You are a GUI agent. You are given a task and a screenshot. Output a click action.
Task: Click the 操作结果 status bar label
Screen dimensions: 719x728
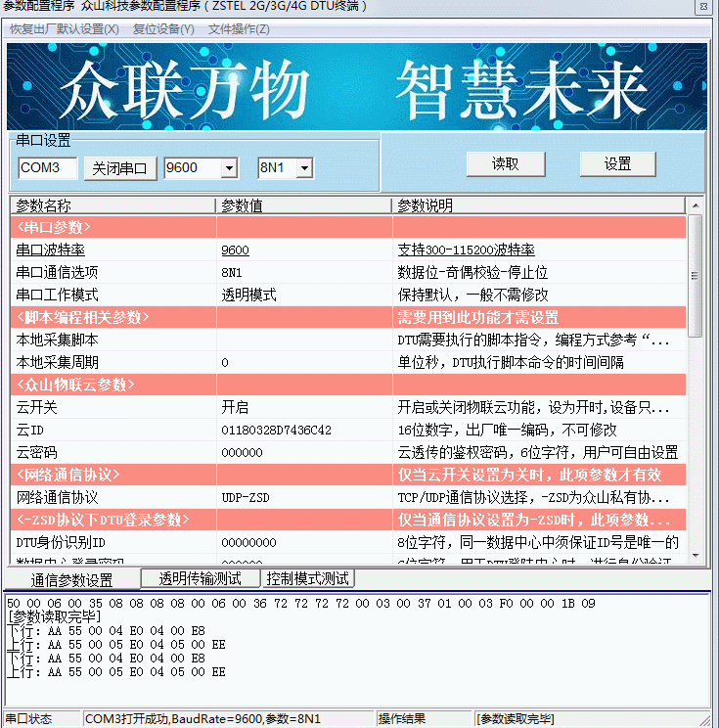coord(402,719)
